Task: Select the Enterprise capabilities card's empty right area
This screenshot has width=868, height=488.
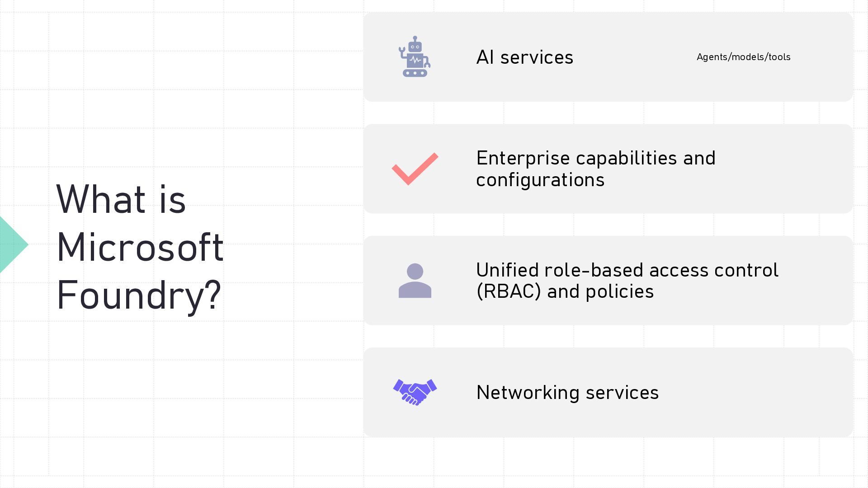Action: click(x=784, y=169)
